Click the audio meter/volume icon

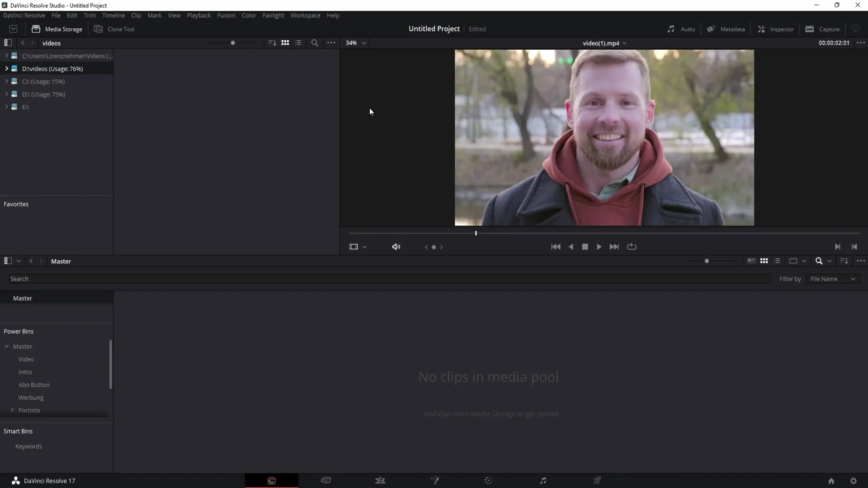[x=396, y=246]
